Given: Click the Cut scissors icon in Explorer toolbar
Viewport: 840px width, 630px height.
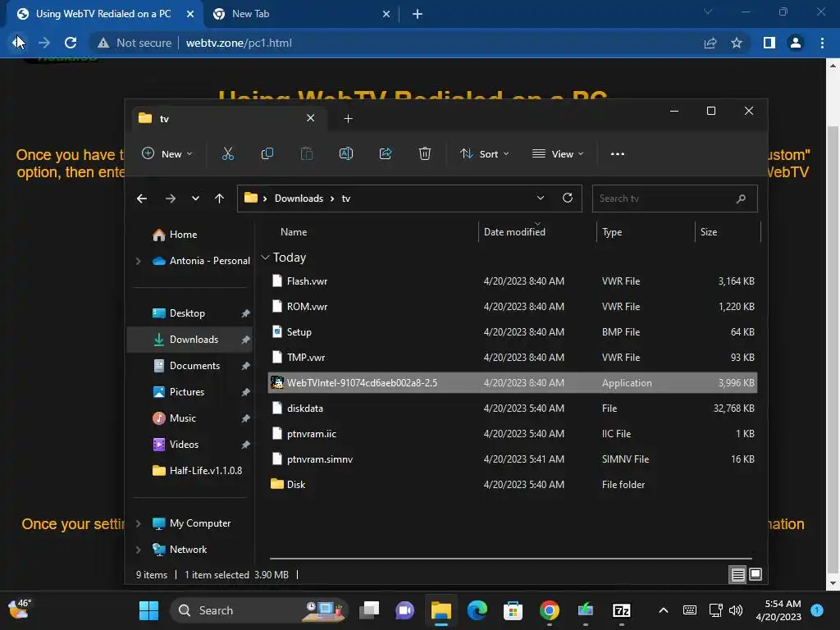Looking at the screenshot, I should point(228,153).
